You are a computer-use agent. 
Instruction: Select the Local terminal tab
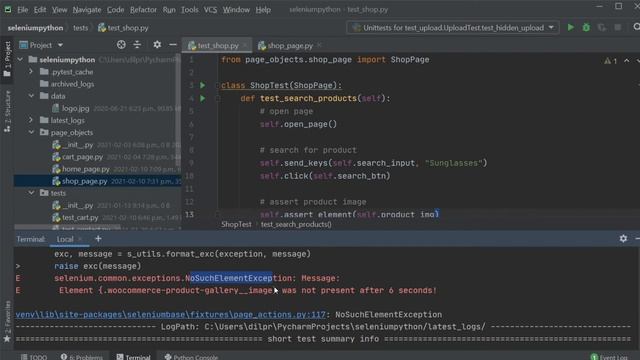65,239
